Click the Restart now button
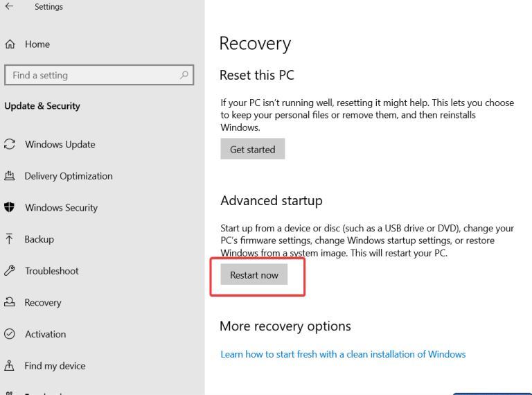 pos(254,274)
